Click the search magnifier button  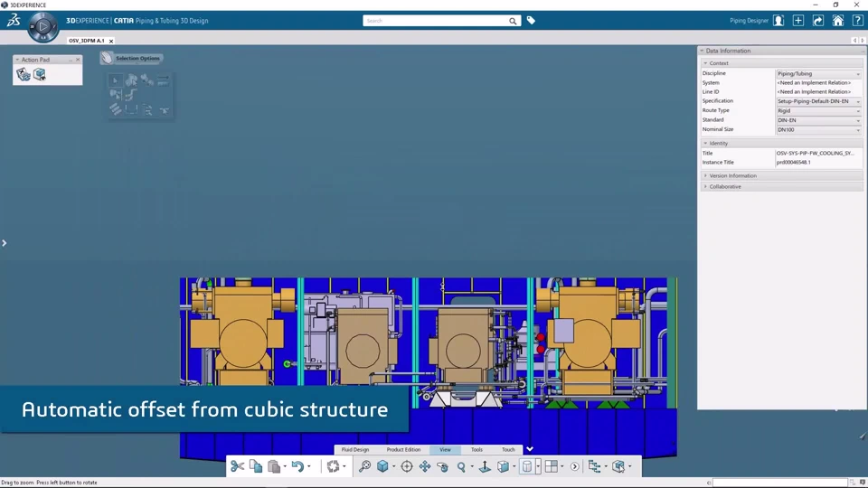[x=513, y=21]
